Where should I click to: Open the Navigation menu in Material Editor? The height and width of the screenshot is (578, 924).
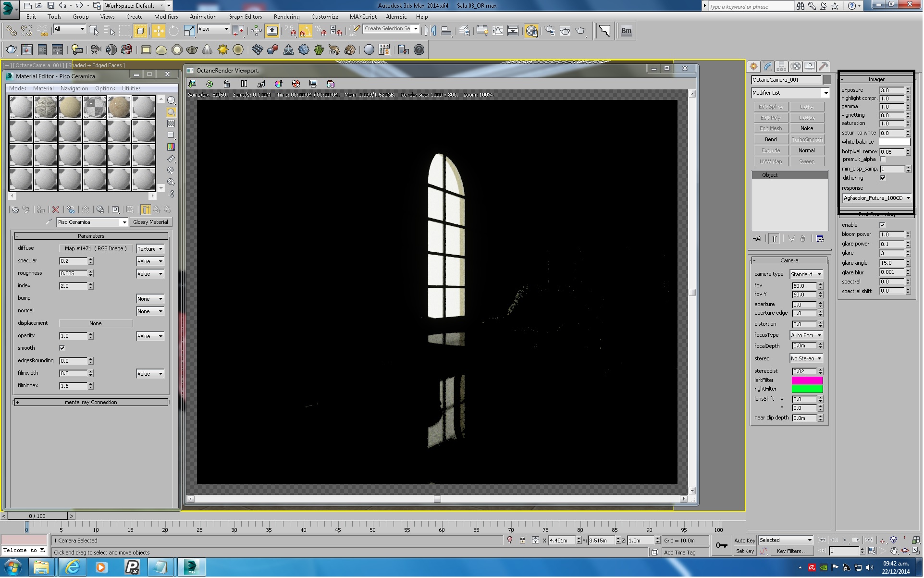click(74, 89)
